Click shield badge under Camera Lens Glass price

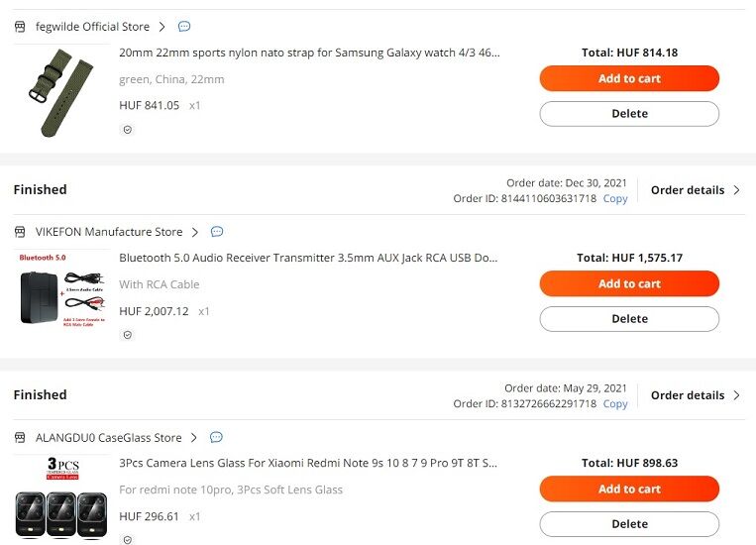[127, 540]
